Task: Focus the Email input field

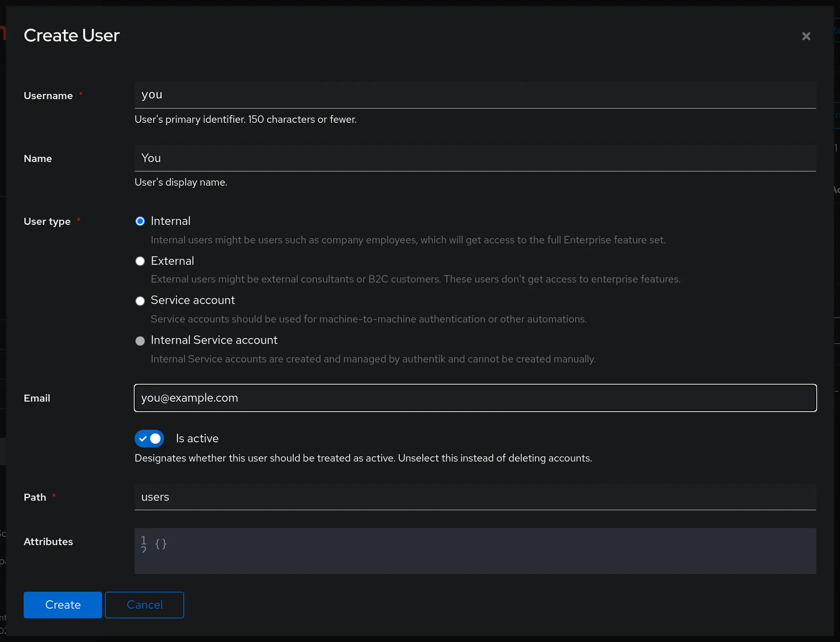Action: 475,398
